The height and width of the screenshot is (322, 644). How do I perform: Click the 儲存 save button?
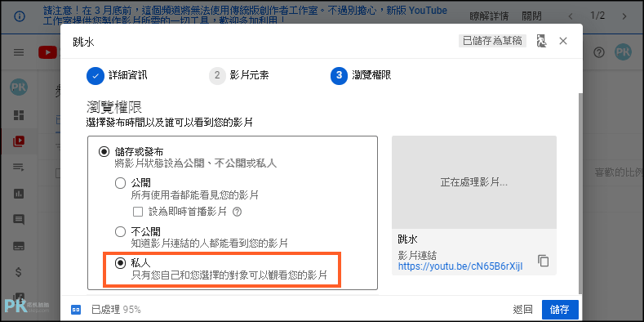click(560, 310)
